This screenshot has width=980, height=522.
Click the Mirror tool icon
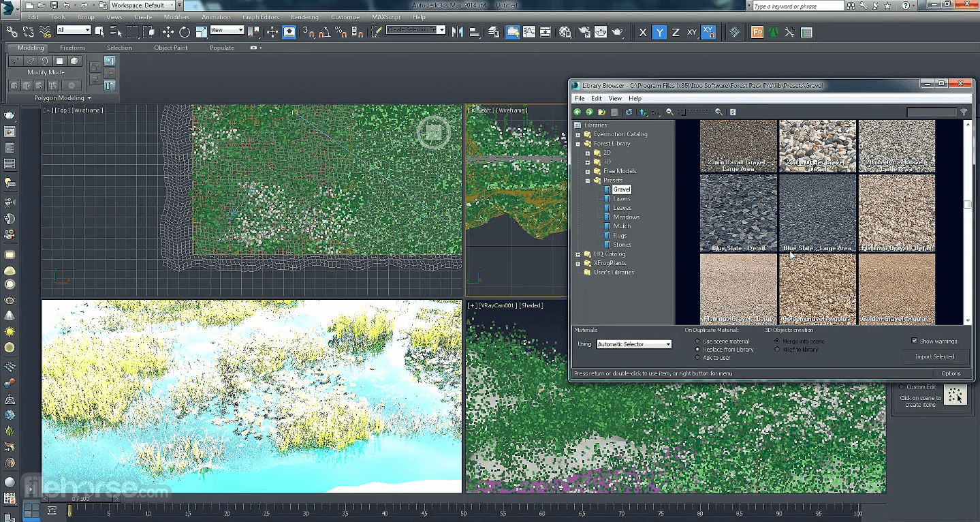458,32
